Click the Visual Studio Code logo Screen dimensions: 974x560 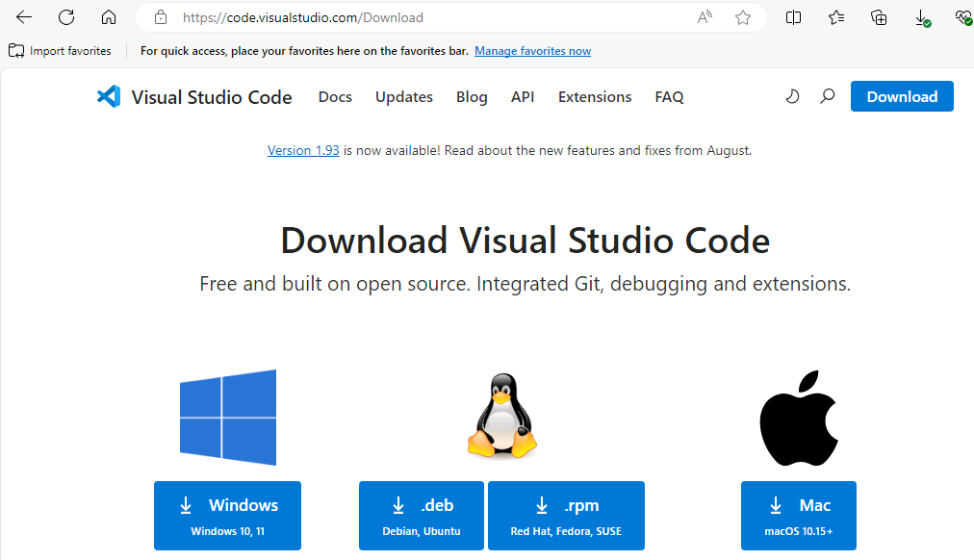109,96
